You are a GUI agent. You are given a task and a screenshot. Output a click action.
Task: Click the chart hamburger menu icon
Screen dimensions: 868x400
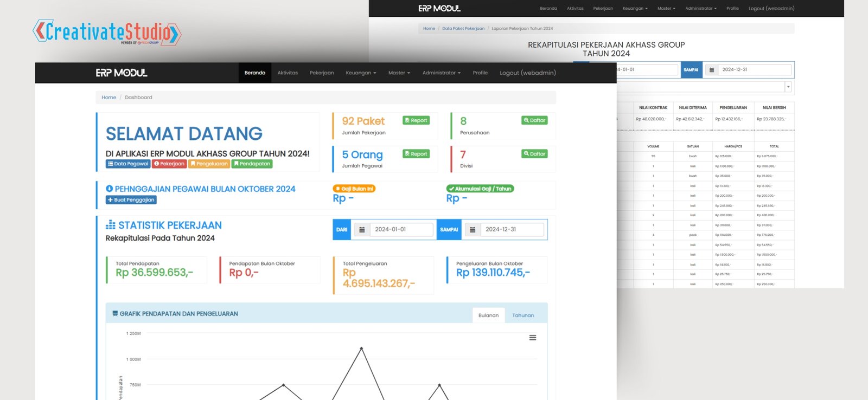click(532, 338)
